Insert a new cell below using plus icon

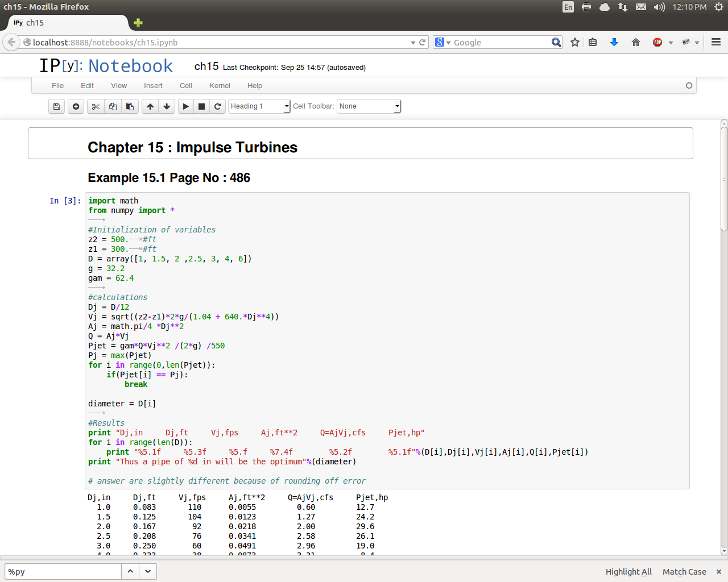(x=76, y=106)
